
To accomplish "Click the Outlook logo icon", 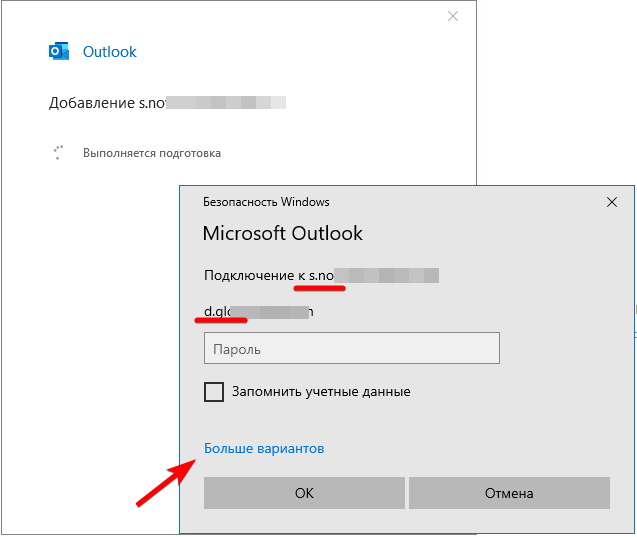I will pyautogui.click(x=59, y=52).
